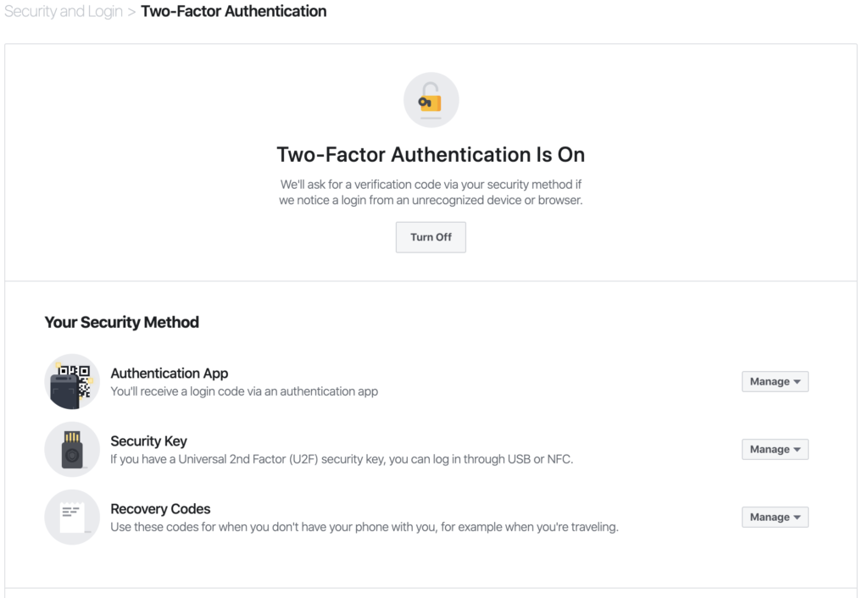Click the chevron on the Authentication App Manage button
This screenshot has height=598, width=868.
click(795, 381)
